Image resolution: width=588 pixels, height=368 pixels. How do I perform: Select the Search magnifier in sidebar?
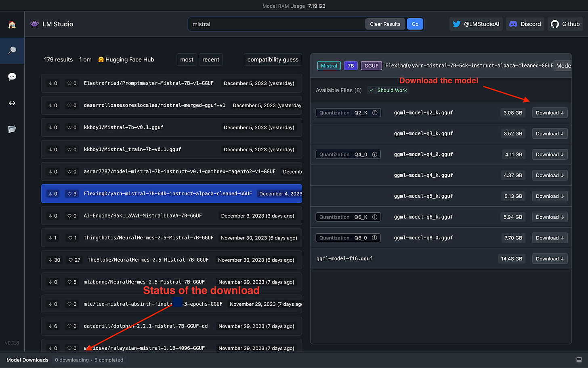click(12, 51)
